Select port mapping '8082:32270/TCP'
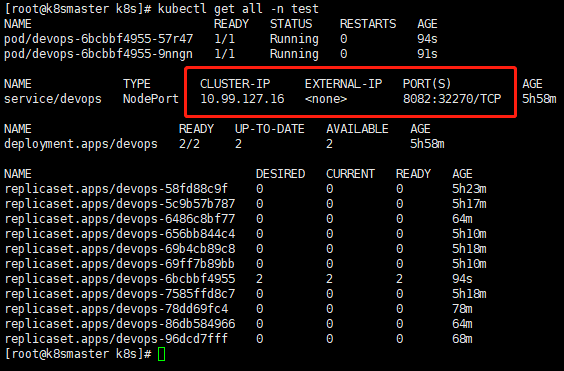The image size is (564, 371). point(452,99)
